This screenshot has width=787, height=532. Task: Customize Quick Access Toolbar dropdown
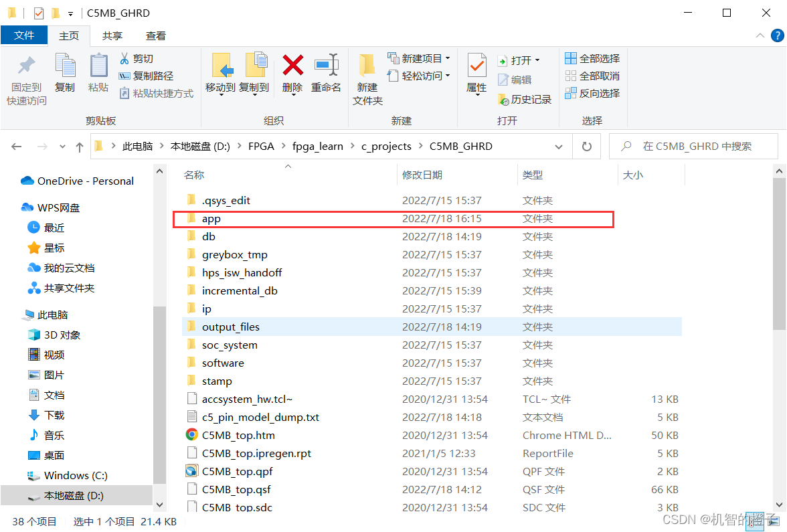(70, 13)
